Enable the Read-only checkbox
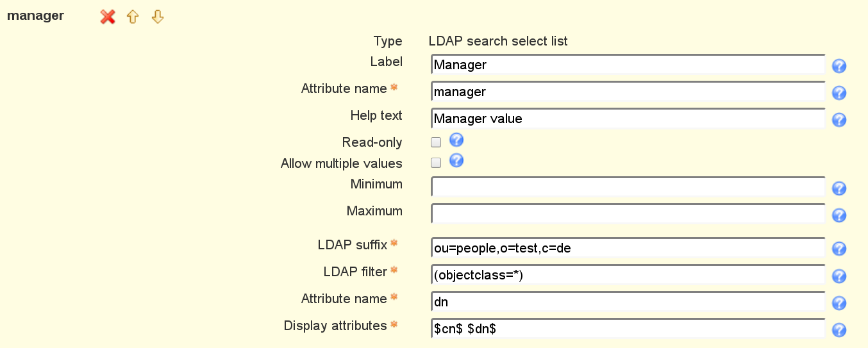The image size is (868, 348). [x=436, y=142]
